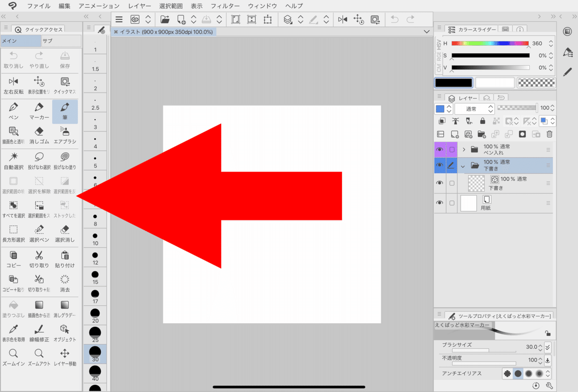Image resolution: width=578 pixels, height=392 pixels.
Task: Open the ファイル menu
Action: 39,6
